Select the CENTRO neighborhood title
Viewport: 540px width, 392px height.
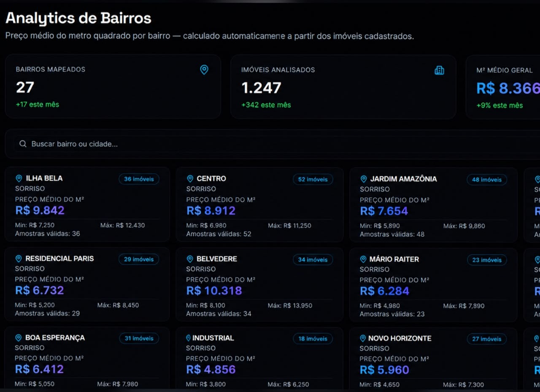[211, 179]
